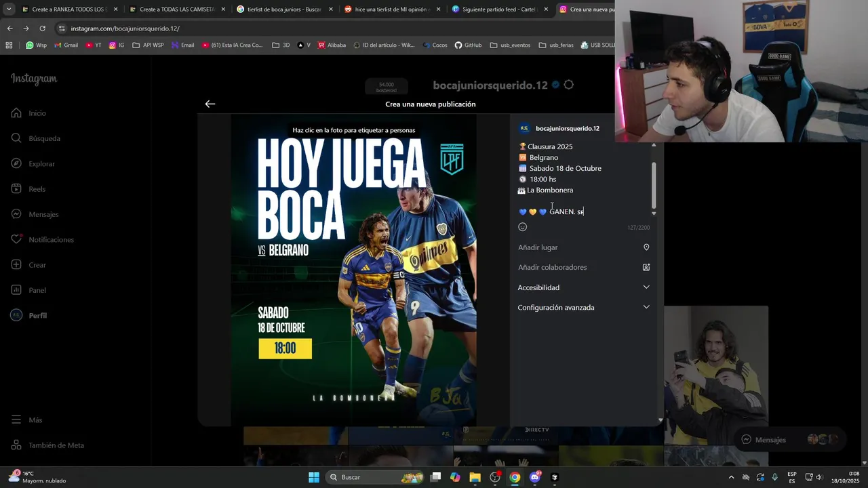Open the usb_ferias bookmark folder
Image resolution: width=868 pixels, height=488 pixels.
click(x=556, y=45)
